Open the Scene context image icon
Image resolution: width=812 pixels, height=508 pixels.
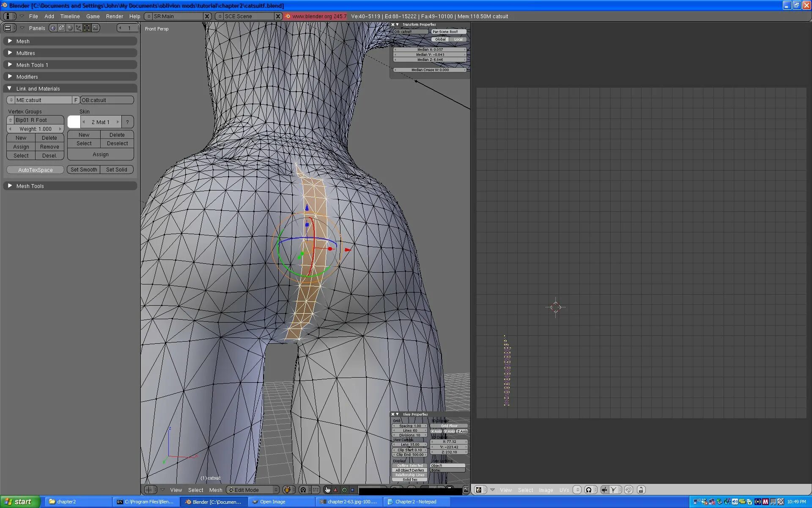tap(96, 28)
